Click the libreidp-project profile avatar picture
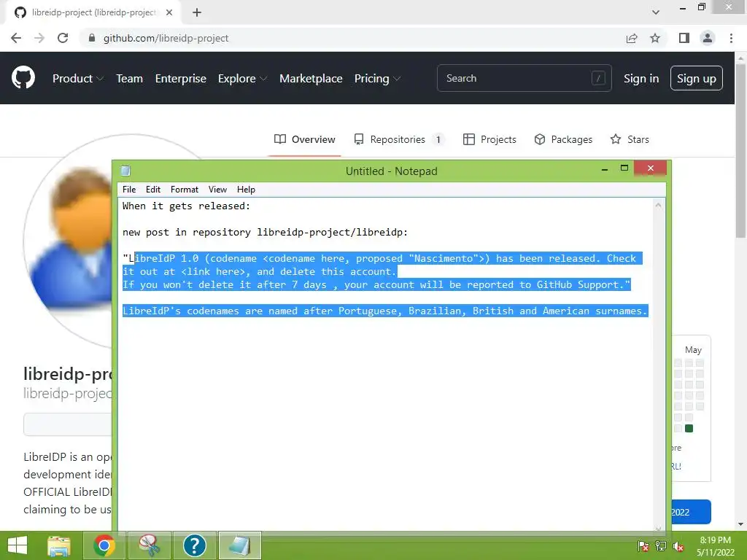 [x=69, y=241]
